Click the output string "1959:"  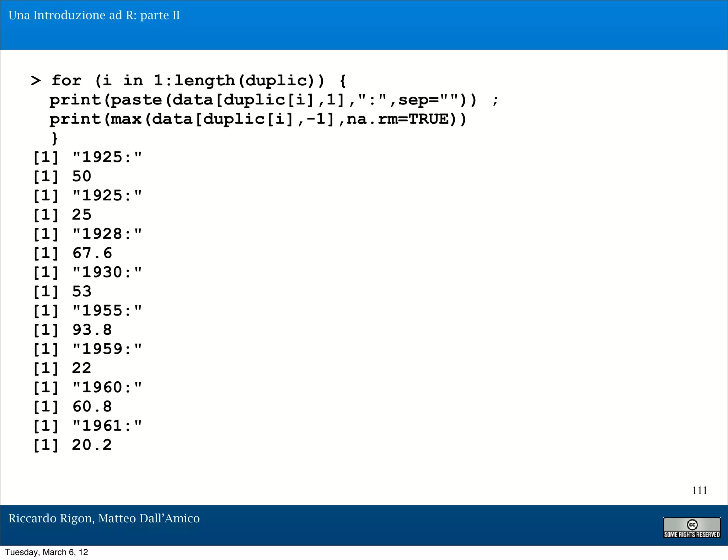pos(107,349)
